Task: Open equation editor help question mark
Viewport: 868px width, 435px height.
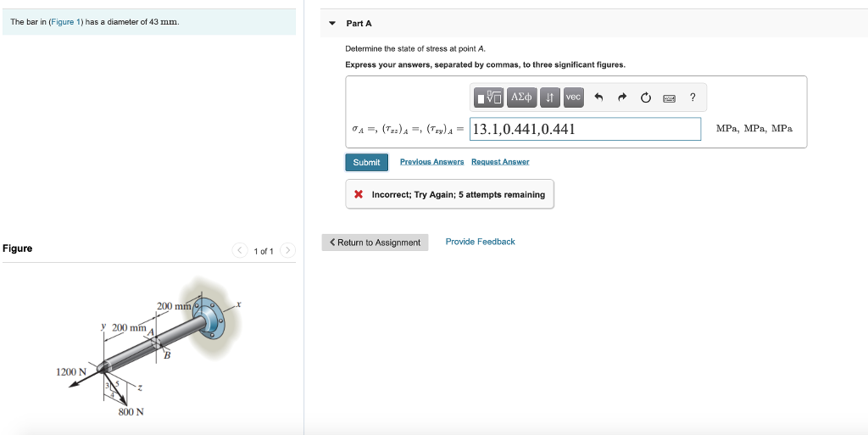Action: [693, 98]
